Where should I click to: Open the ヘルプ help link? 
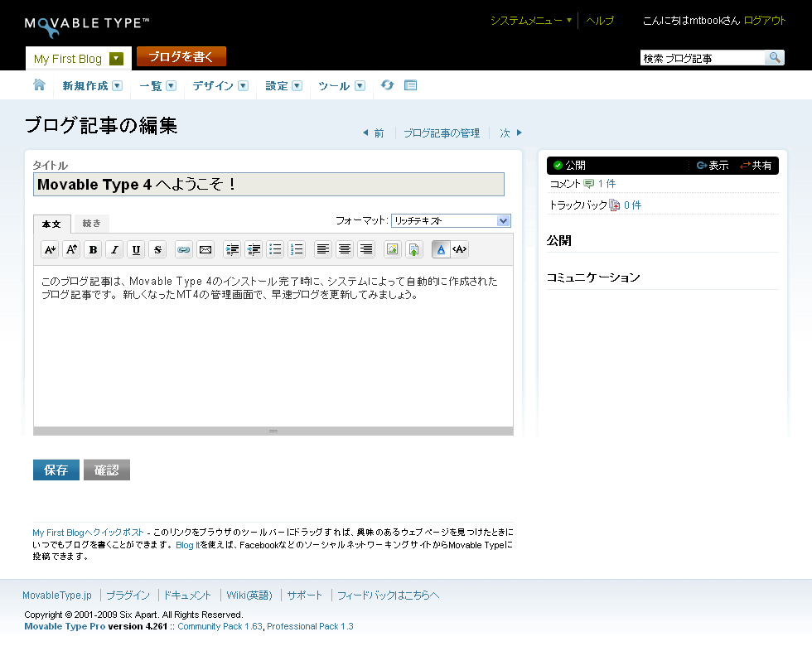click(x=600, y=21)
